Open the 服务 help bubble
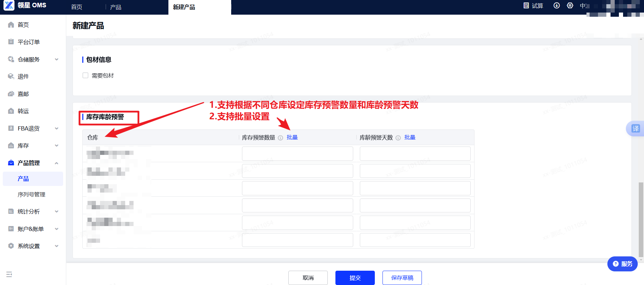 click(x=622, y=264)
